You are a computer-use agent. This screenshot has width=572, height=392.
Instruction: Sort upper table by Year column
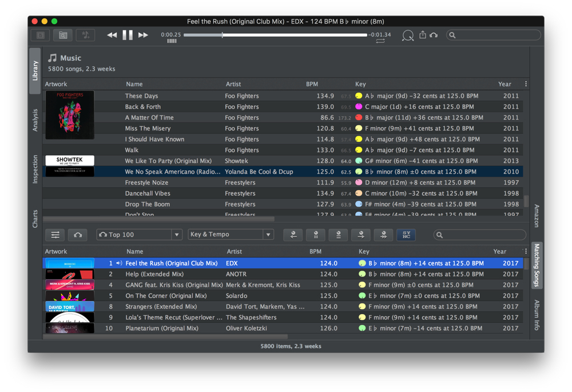[505, 84]
